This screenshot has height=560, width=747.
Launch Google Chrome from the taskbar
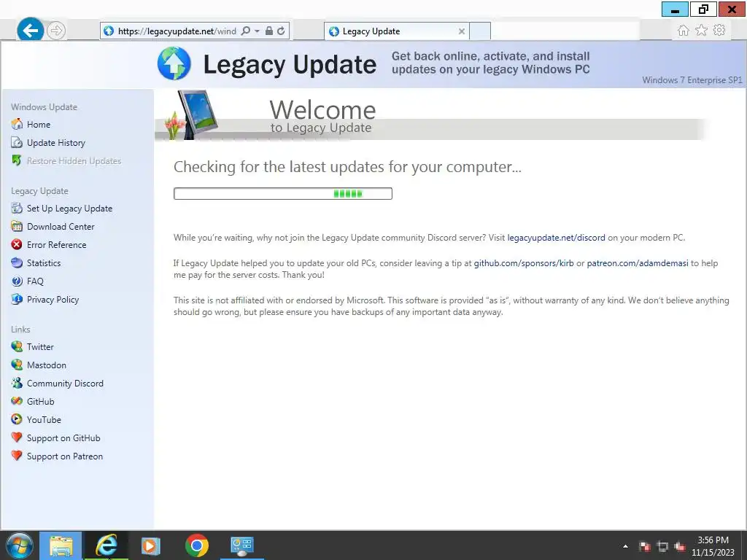(x=197, y=545)
